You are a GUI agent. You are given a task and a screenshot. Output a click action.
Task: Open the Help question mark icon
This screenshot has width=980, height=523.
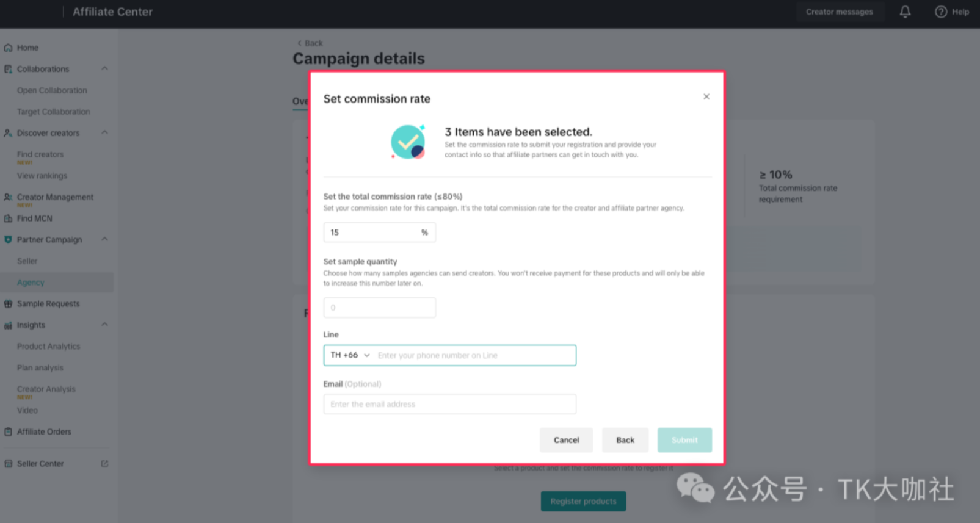(x=941, y=12)
